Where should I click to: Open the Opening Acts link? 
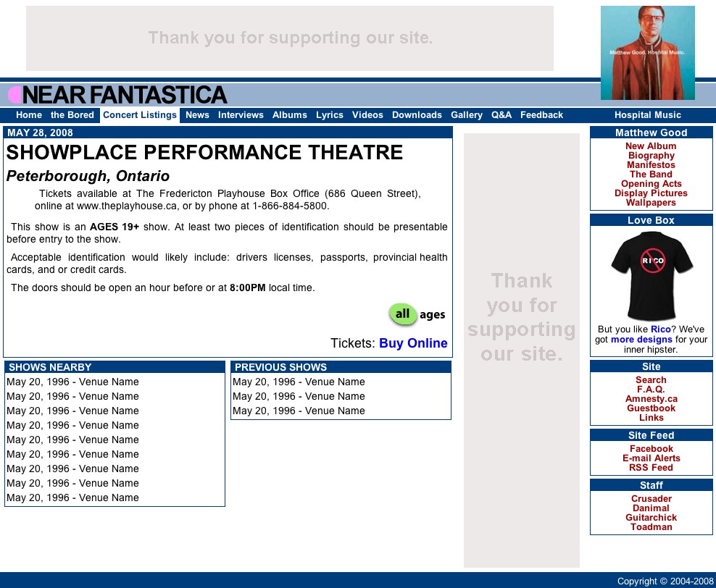tap(651, 184)
